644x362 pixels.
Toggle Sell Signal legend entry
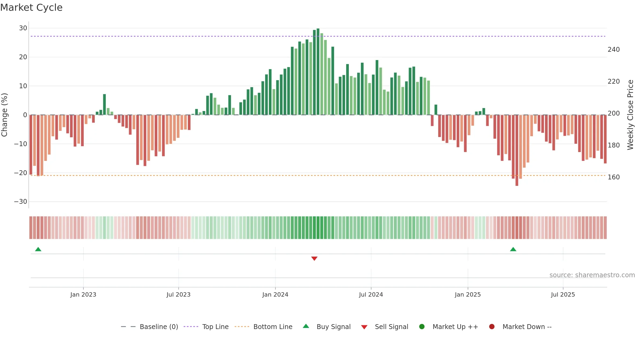coord(385,327)
